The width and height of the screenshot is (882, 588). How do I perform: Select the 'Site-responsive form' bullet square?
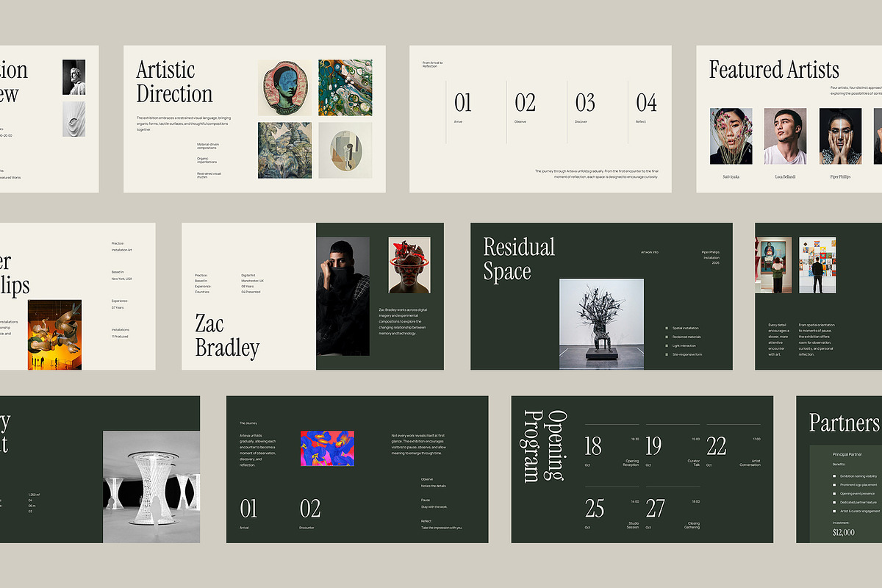tap(667, 354)
